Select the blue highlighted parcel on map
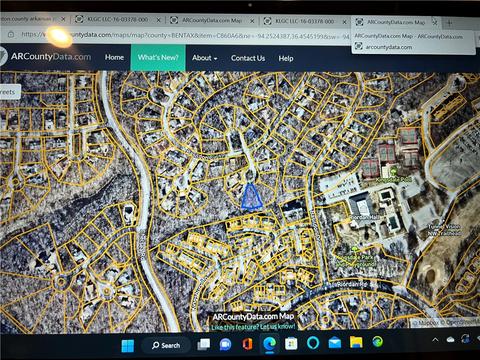The image size is (480, 360). (251, 197)
